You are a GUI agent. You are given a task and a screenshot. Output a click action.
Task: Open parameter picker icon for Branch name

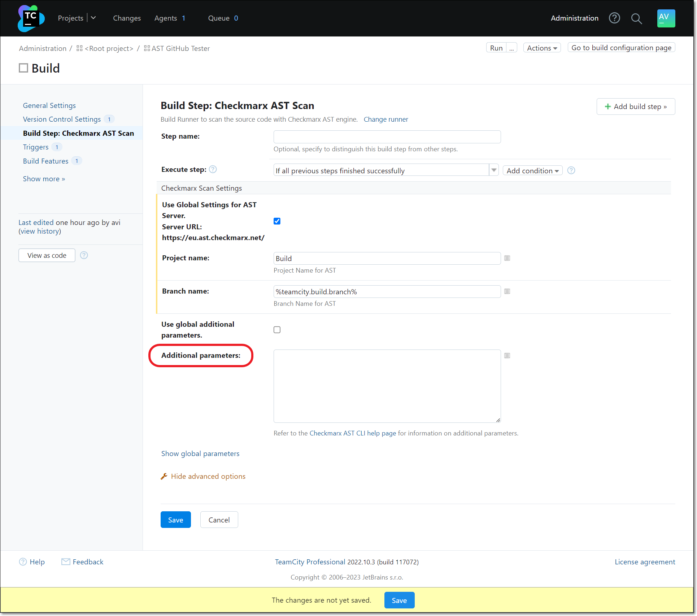click(507, 291)
